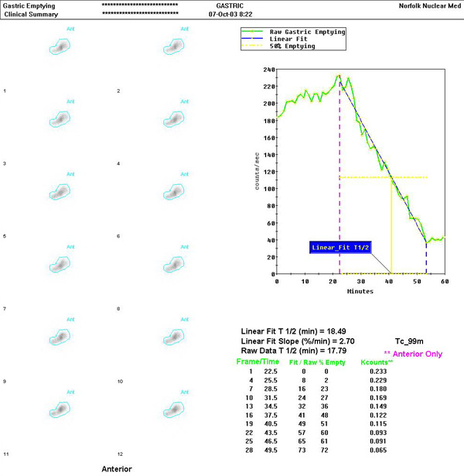464x476 pixels.
Task: Click the 'Minutes' x-axis label
Action: point(360,291)
